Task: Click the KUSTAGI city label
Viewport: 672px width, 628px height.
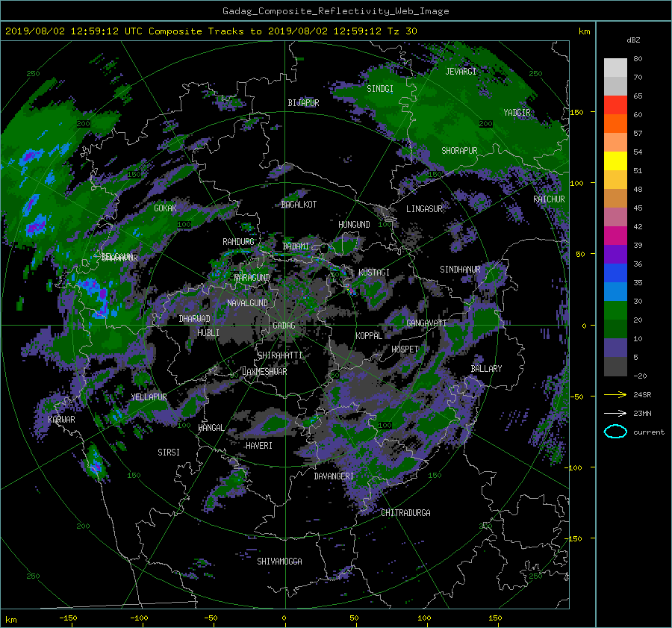Action: tap(374, 273)
